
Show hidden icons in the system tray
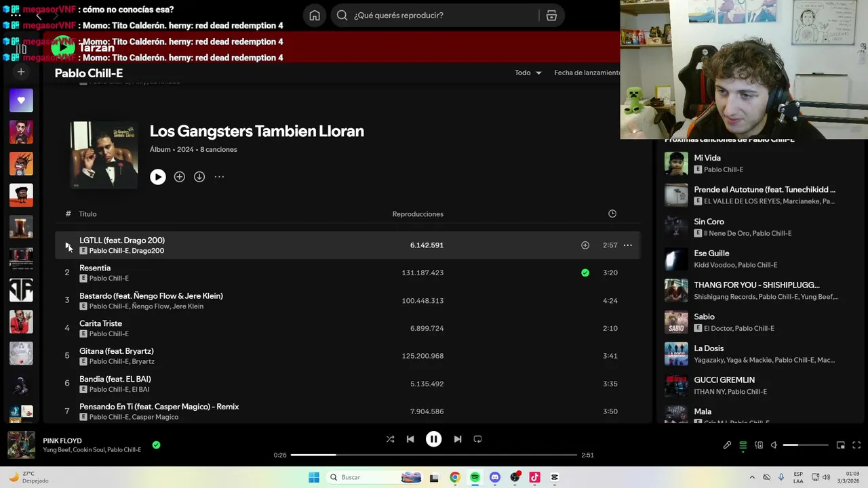click(x=751, y=477)
